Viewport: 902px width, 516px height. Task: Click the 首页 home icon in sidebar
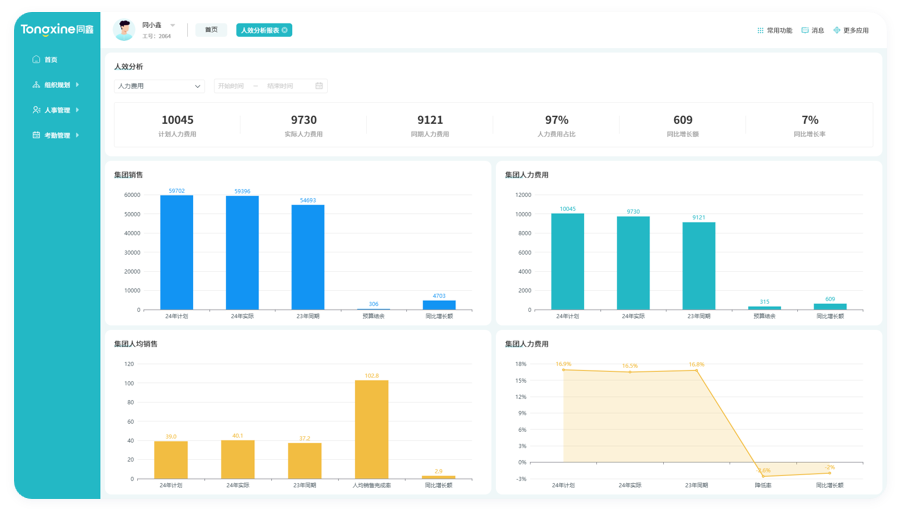37,59
